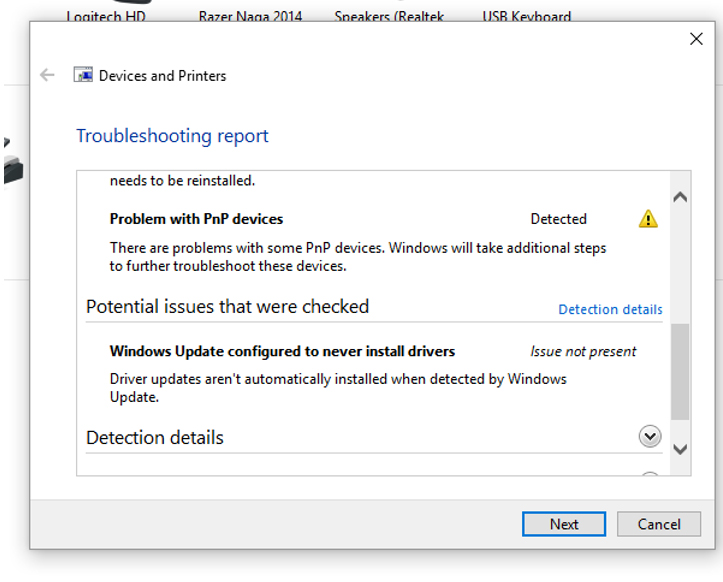Click the Troubleshooting report title

click(172, 136)
